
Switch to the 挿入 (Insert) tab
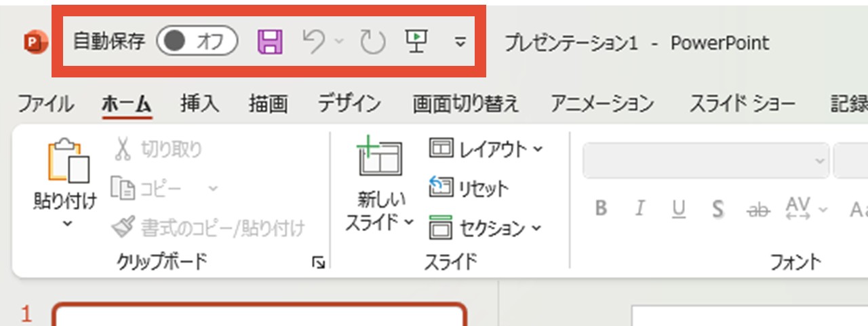[200, 104]
